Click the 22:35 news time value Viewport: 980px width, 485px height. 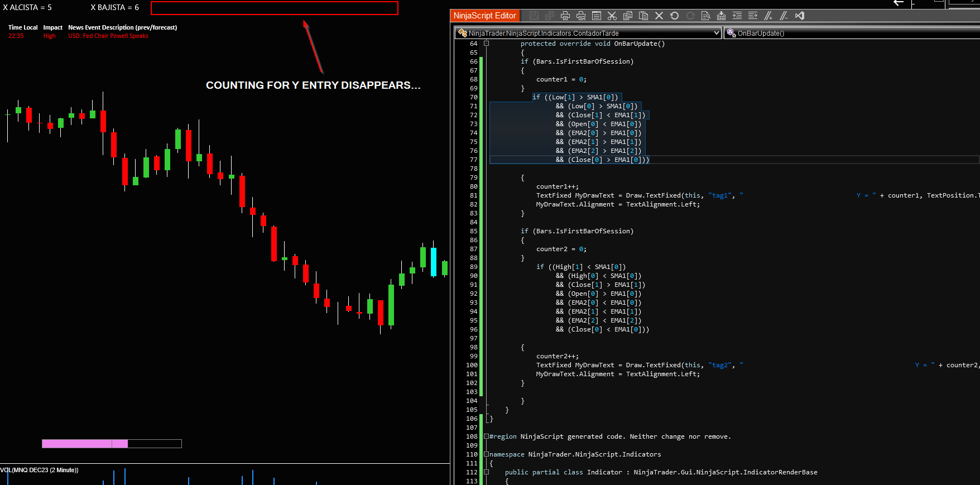pos(16,36)
